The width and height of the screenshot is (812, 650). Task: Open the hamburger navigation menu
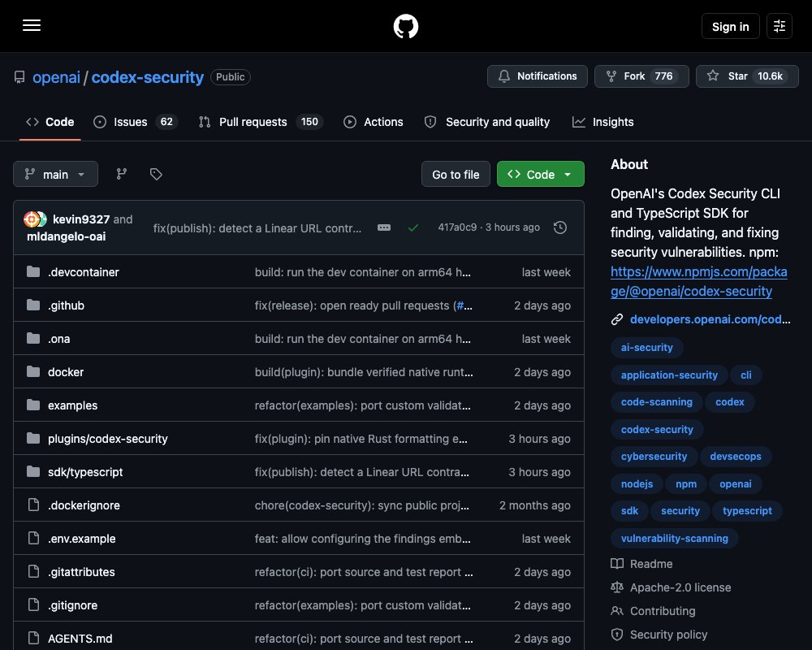[32, 25]
